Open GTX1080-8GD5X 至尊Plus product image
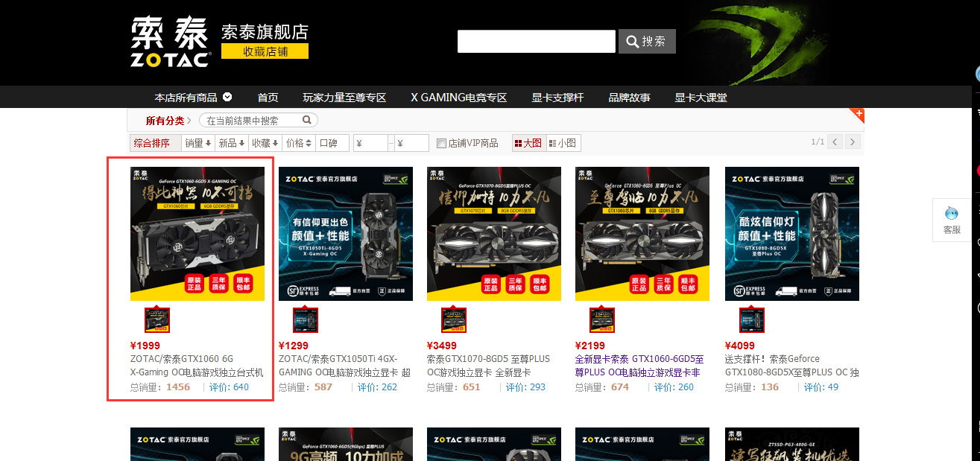Screen dimensions: 980x461 click(x=792, y=234)
